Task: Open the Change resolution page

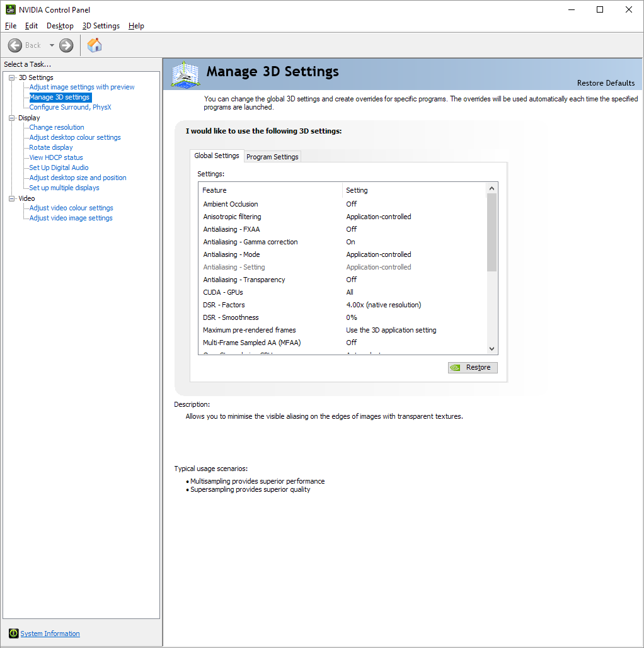Action: point(57,127)
